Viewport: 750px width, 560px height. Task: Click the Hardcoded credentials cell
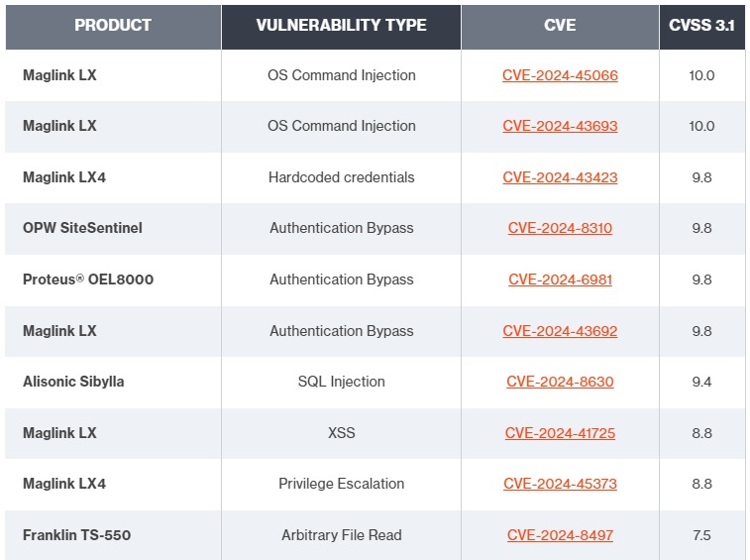(x=341, y=177)
